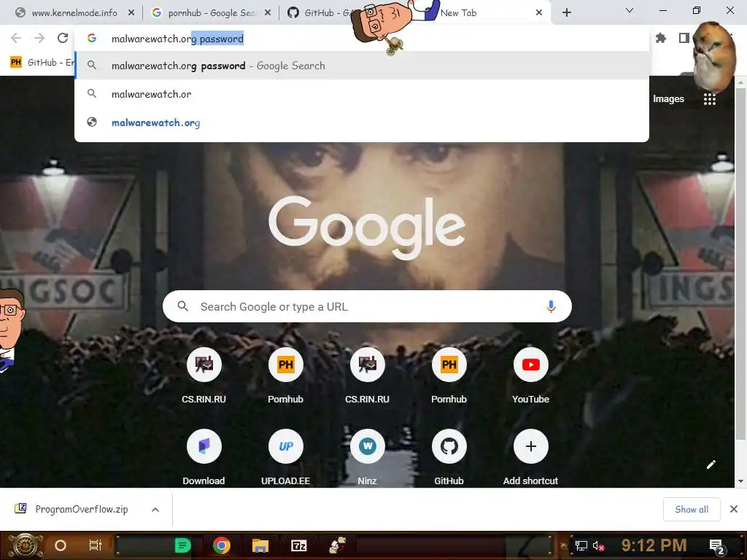Focus the Search Google or type URL box

tap(367, 306)
